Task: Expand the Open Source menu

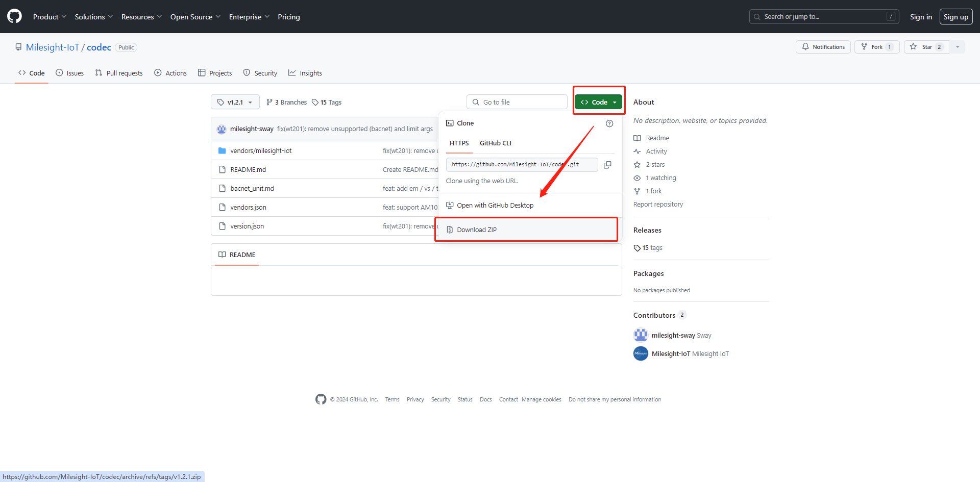Action: [195, 17]
